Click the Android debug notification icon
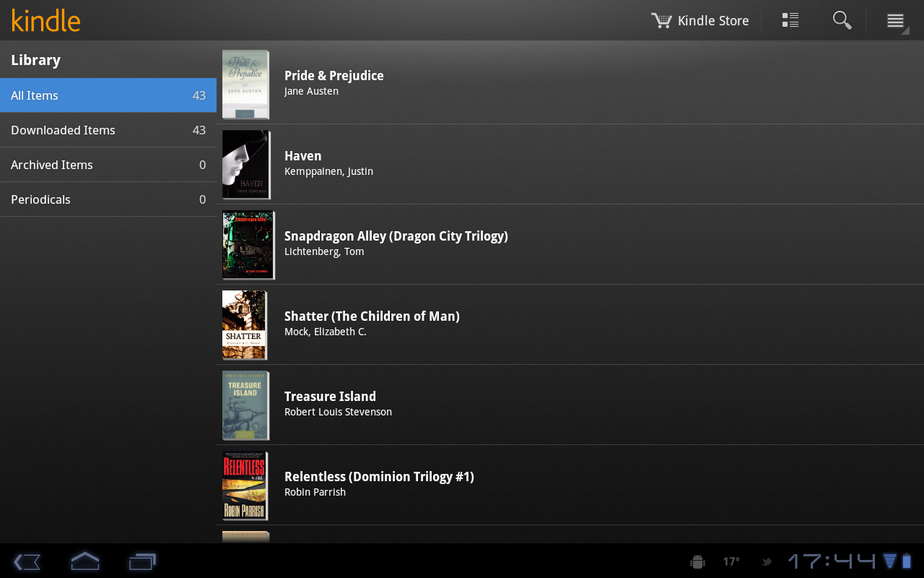Screen dimensions: 924x578 click(697, 561)
